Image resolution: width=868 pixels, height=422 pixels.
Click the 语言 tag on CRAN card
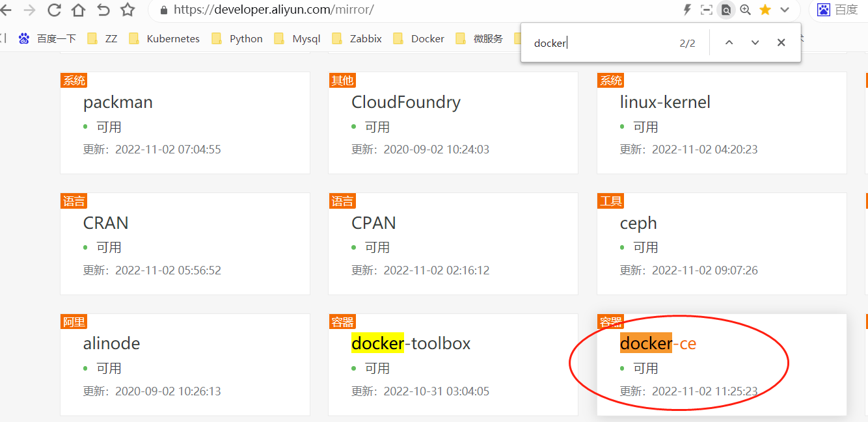(x=74, y=202)
